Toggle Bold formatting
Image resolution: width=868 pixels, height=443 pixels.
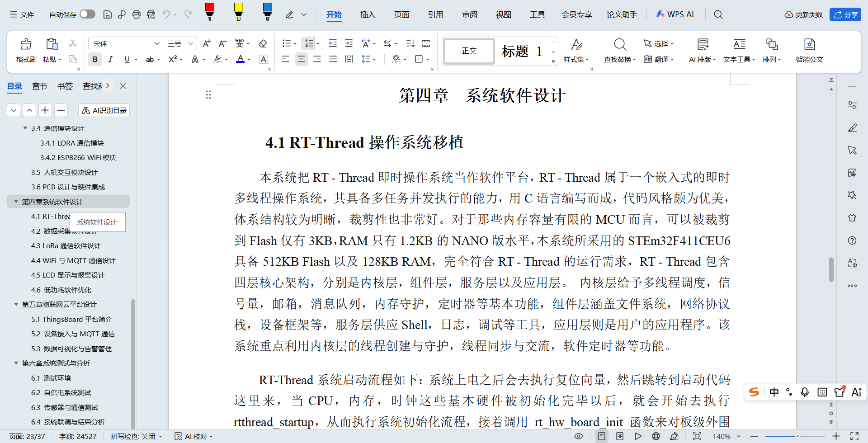[x=95, y=59]
